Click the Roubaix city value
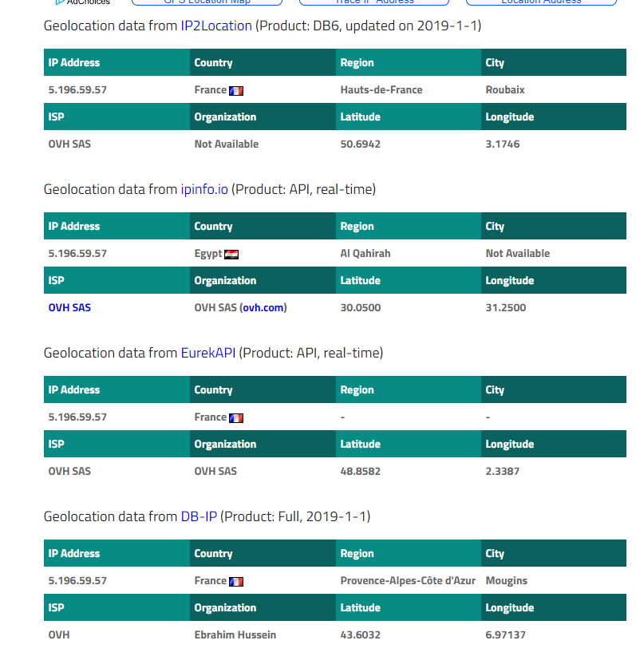 click(505, 90)
